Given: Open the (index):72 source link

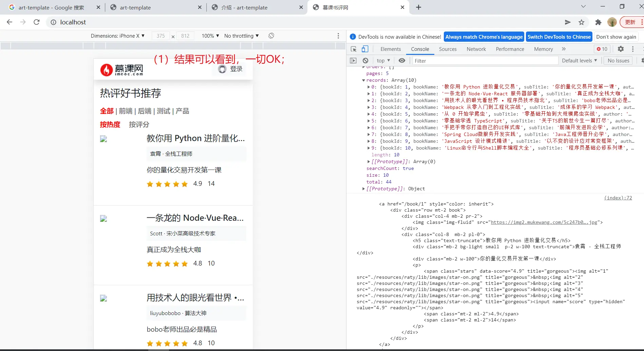Looking at the screenshot, I should [x=618, y=198].
